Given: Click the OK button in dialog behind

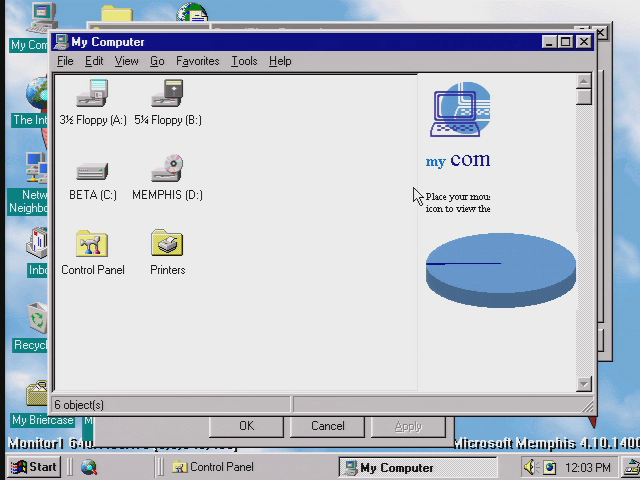Looking at the screenshot, I should tap(246, 427).
